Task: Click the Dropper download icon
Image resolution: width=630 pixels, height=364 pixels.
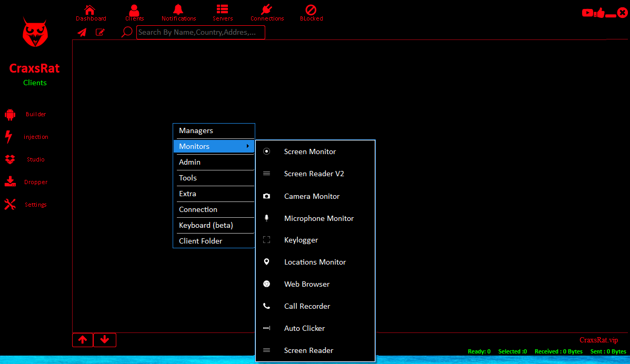Action: point(10,181)
